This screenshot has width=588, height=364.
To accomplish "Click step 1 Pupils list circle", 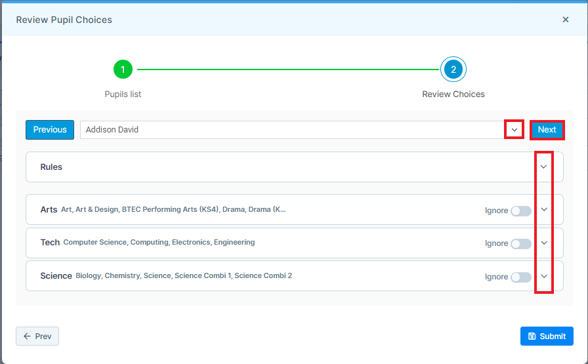I will pos(123,70).
